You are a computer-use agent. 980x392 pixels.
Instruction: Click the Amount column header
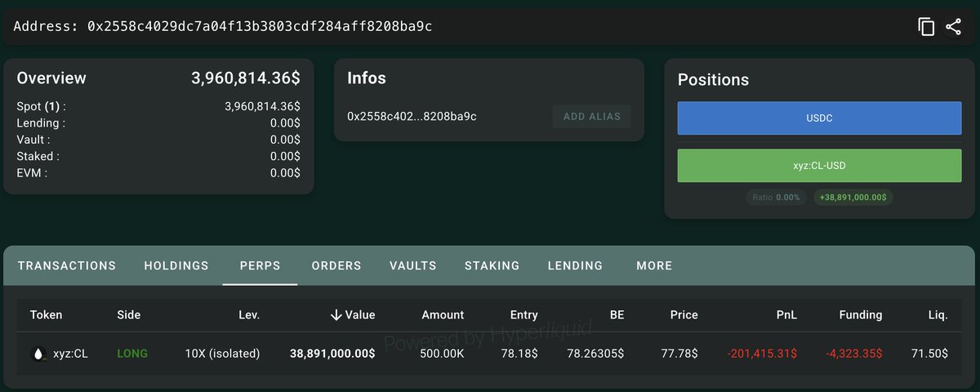(443, 314)
